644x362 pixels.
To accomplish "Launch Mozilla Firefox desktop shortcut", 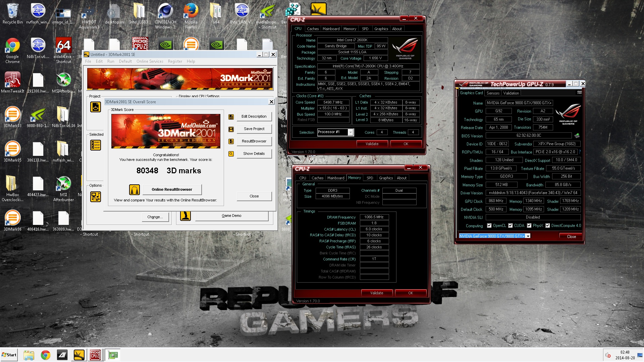I will [191, 16].
